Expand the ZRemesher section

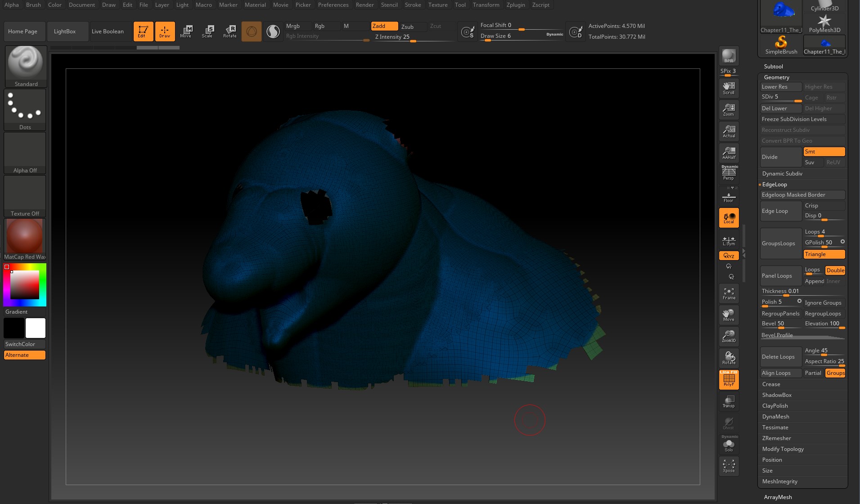(776, 438)
